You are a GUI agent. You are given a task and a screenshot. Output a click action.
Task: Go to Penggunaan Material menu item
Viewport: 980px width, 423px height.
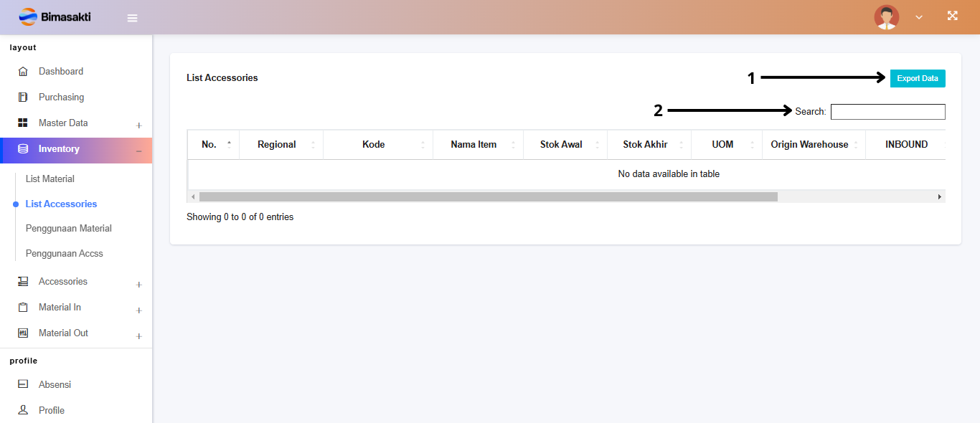coord(69,229)
